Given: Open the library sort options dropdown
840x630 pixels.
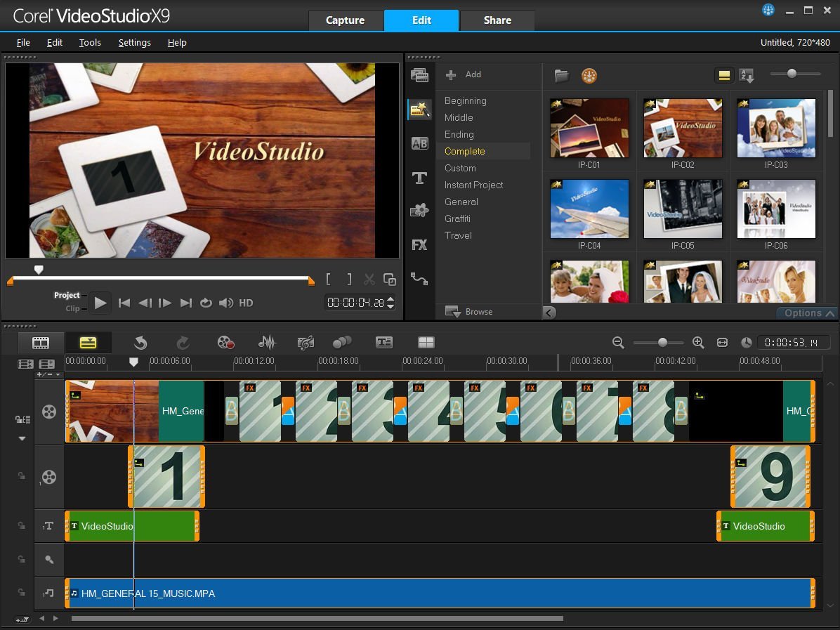Looking at the screenshot, I should click(747, 75).
